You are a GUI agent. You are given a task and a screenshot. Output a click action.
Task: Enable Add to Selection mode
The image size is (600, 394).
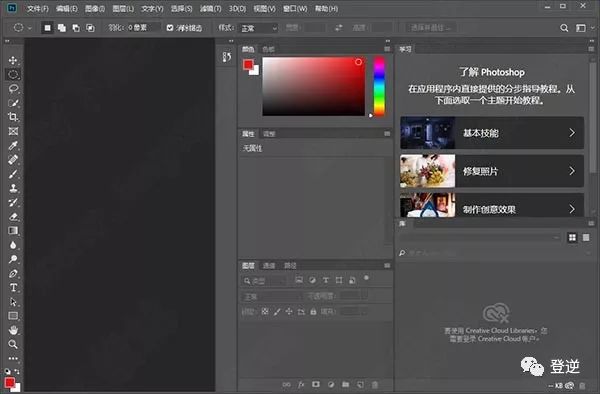pyautogui.click(x=62, y=28)
